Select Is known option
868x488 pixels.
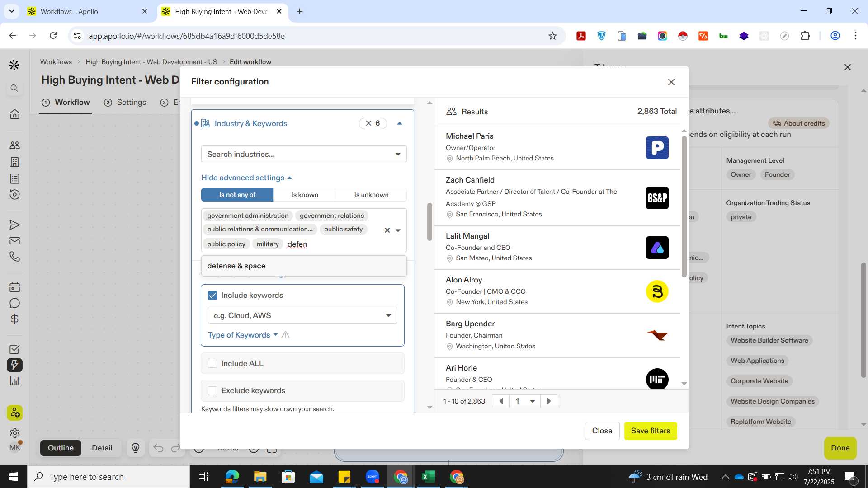point(305,195)
